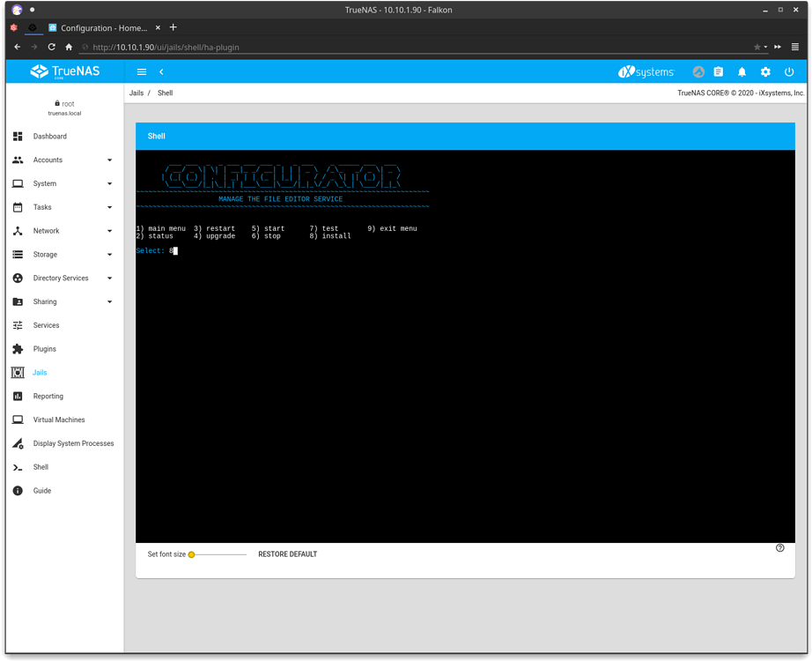Click the settings gear in the top bar
The image size is (812, 661).
point(764,71)
